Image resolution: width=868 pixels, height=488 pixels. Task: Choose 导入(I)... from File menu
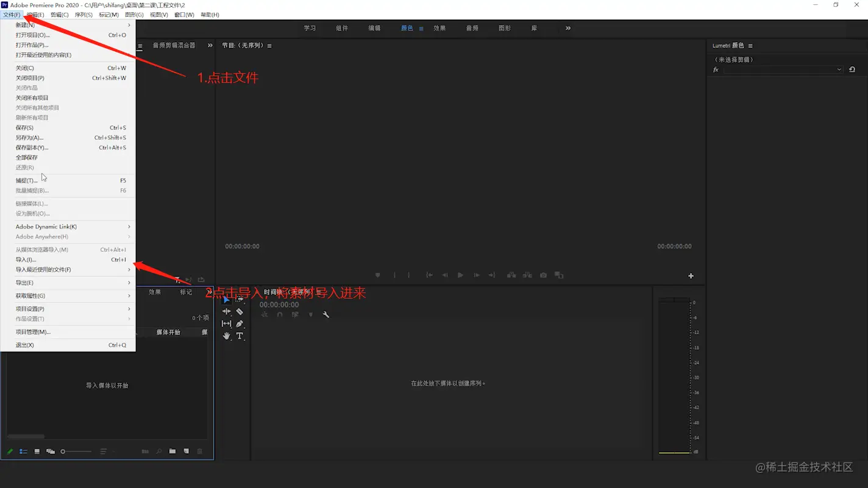tap(68, 260)
